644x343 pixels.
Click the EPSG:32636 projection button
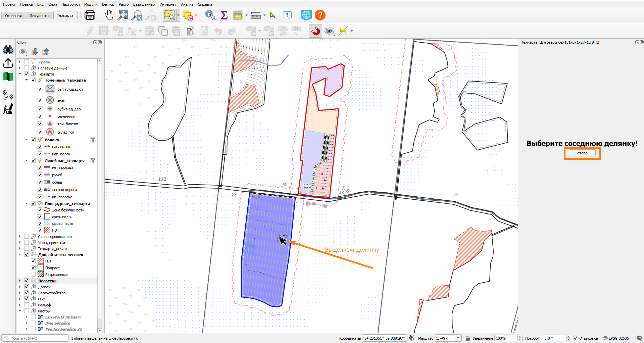coord(616,338)
